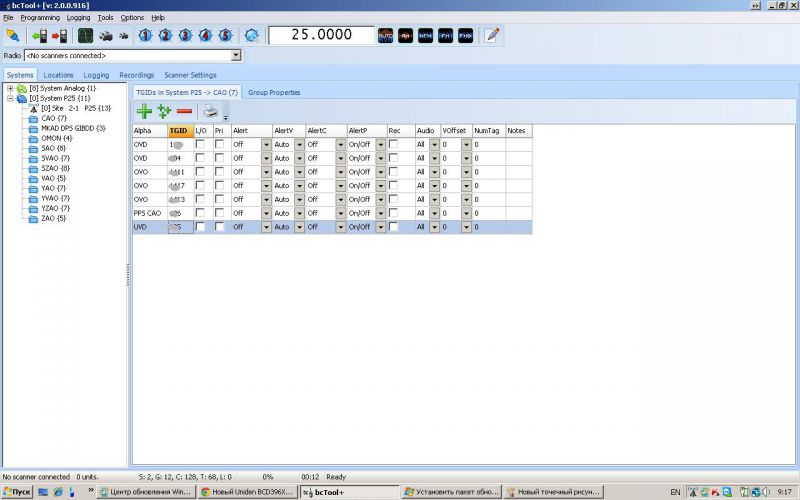The height and width of the screenshot is (500, 800).
Task: Open AlertP dropdown in PPS CAO row
Action: pyautogui.click(x=381, y=213)
